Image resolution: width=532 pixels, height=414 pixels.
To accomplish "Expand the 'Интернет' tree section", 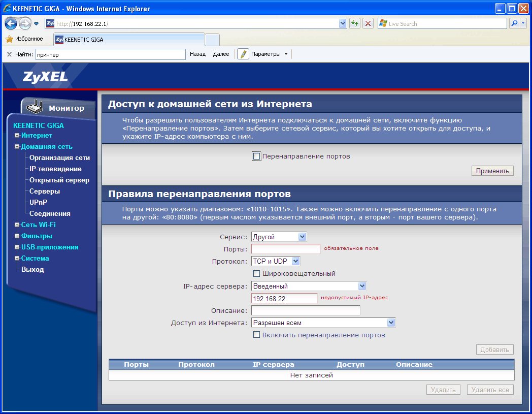I will (17, 135).
